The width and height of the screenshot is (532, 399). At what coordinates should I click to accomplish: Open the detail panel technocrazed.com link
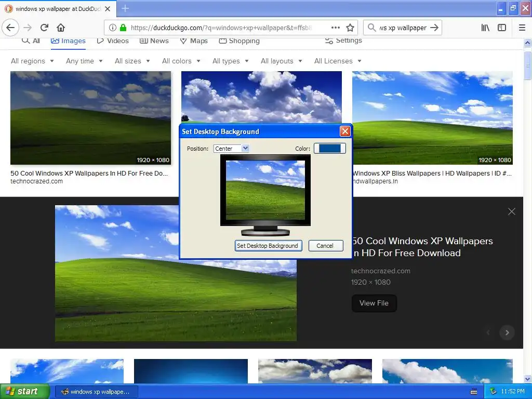[381, 271]
